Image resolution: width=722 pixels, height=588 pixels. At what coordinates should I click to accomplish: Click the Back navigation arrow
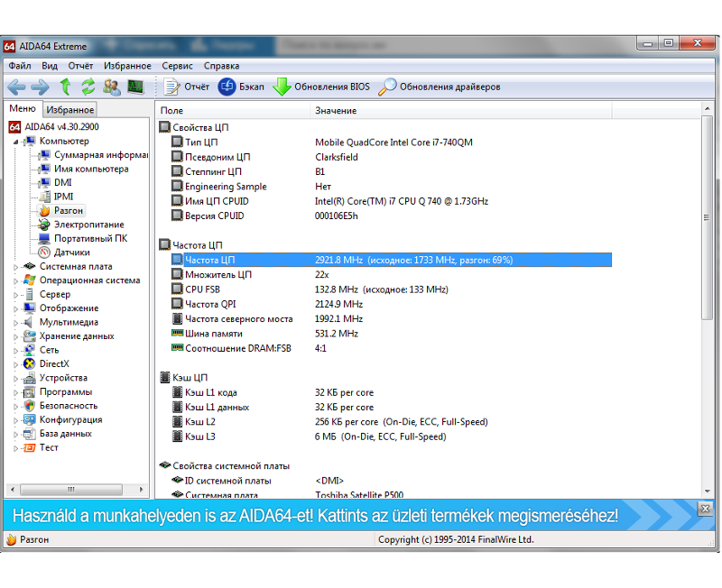pos(16,87)
